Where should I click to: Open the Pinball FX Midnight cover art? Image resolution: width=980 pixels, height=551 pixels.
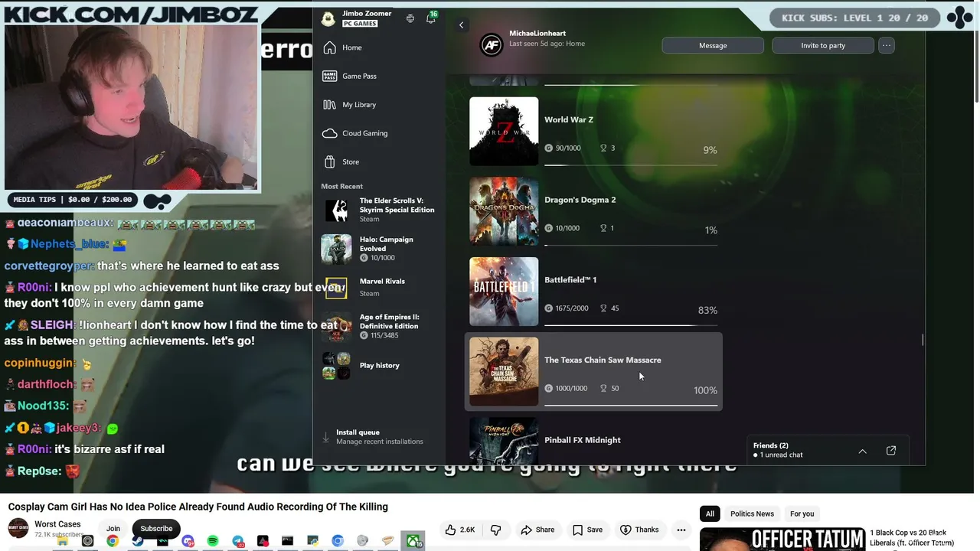[x=504, y=441]
